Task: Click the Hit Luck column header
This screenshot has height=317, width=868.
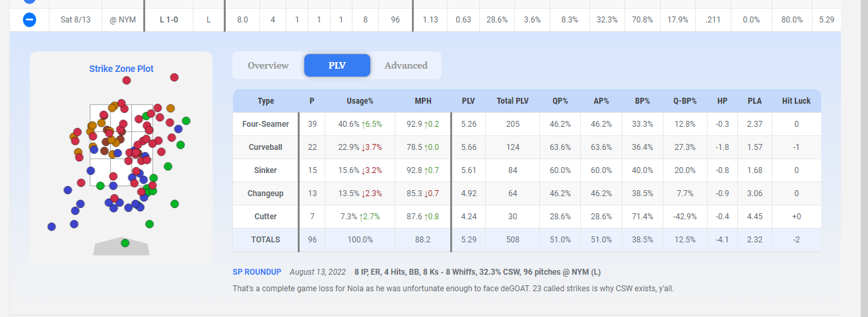Action: point(796,101)
